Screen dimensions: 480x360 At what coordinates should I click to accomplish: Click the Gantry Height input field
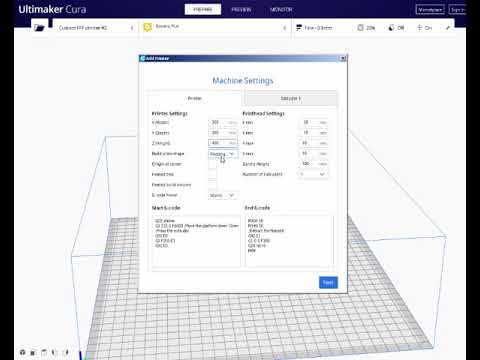click(313, 164)
